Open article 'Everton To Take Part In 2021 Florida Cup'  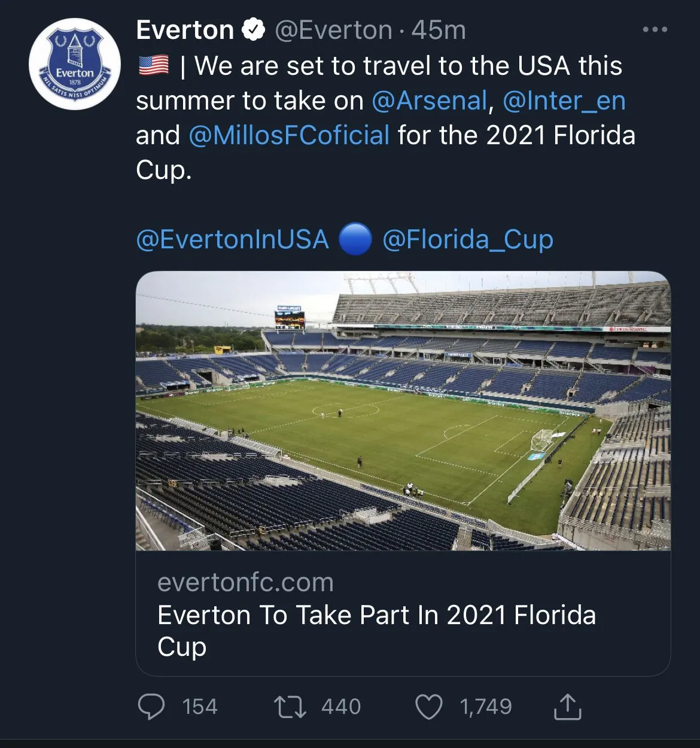coord(376,630)
